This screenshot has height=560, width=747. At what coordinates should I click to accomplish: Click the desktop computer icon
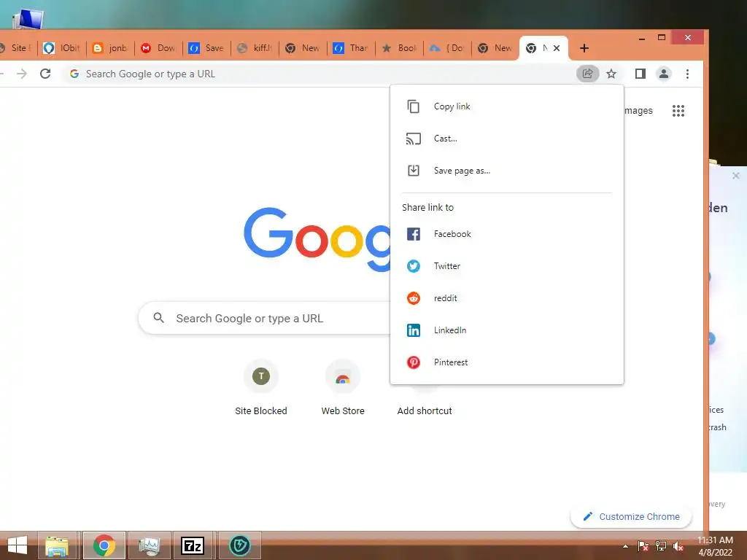click(x=28, y=18)
